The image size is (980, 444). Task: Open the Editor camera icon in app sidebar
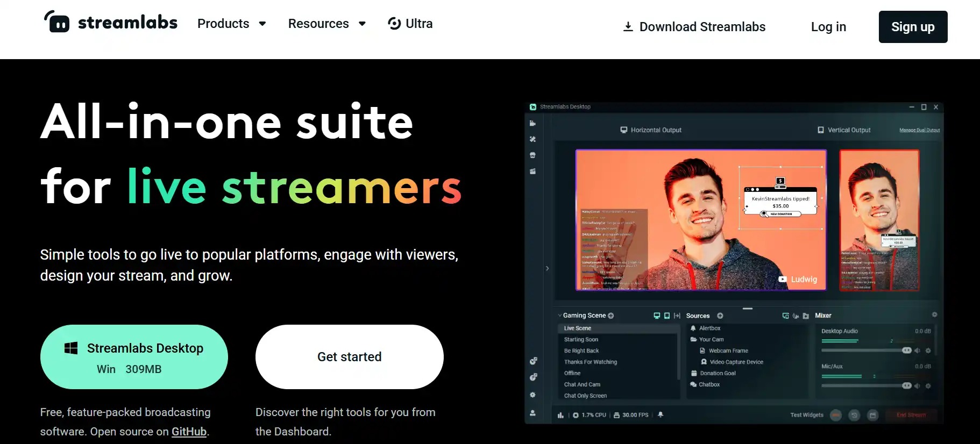pyautogui.click(x=532, y=124)
